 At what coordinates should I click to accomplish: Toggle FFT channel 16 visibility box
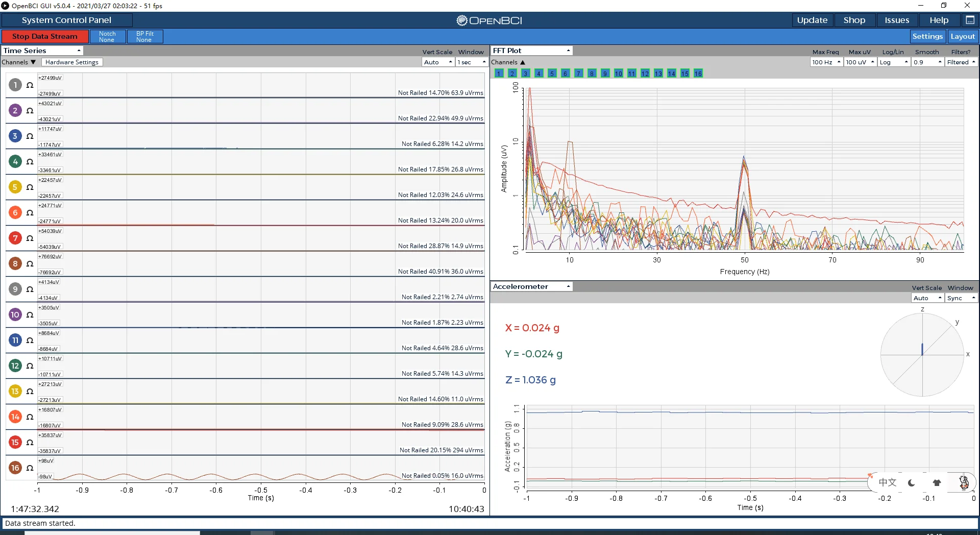click(698, 74)
